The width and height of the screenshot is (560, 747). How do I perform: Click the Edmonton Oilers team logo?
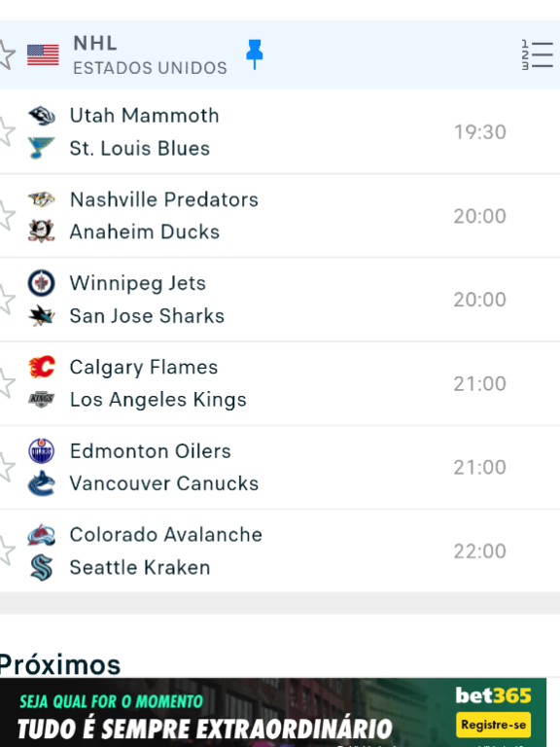tap(42, 450)
